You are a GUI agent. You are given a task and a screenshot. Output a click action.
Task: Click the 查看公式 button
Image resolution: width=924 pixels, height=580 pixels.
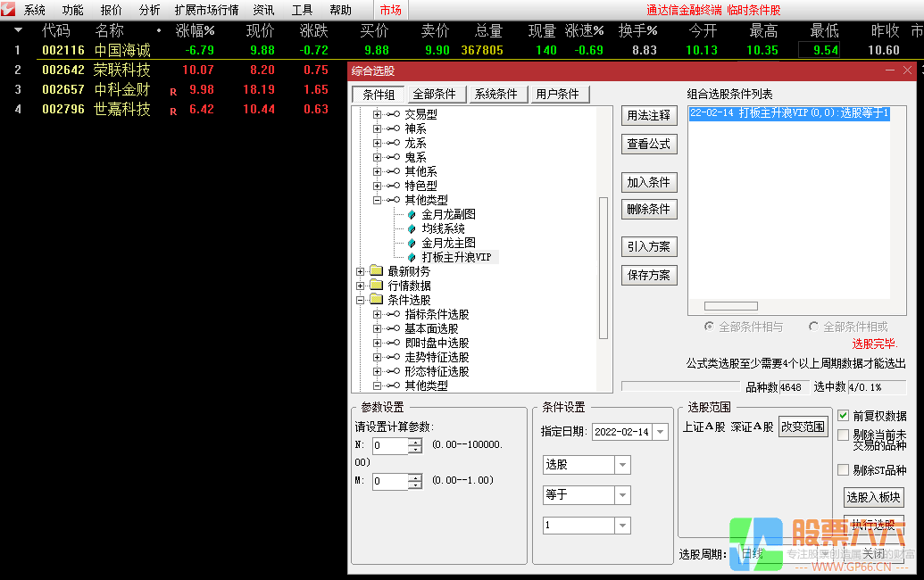click(649, 145)
